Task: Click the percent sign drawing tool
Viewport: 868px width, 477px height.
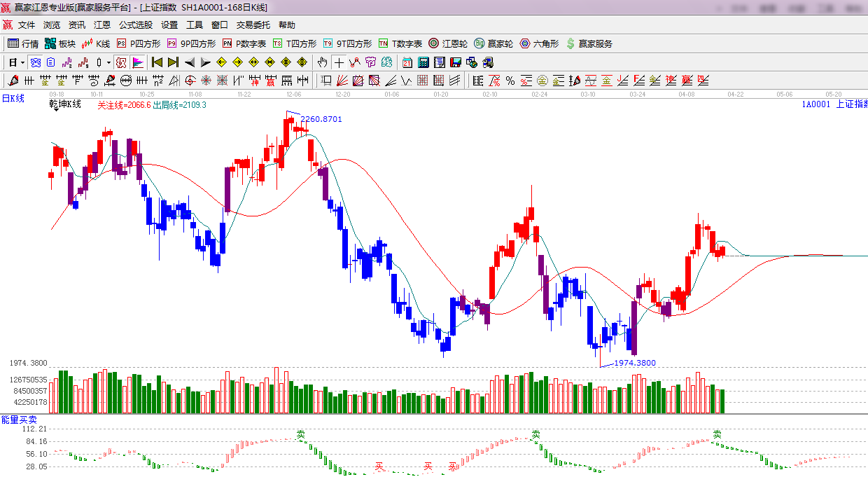Action: pyautogui.click(x=510, y=81)
